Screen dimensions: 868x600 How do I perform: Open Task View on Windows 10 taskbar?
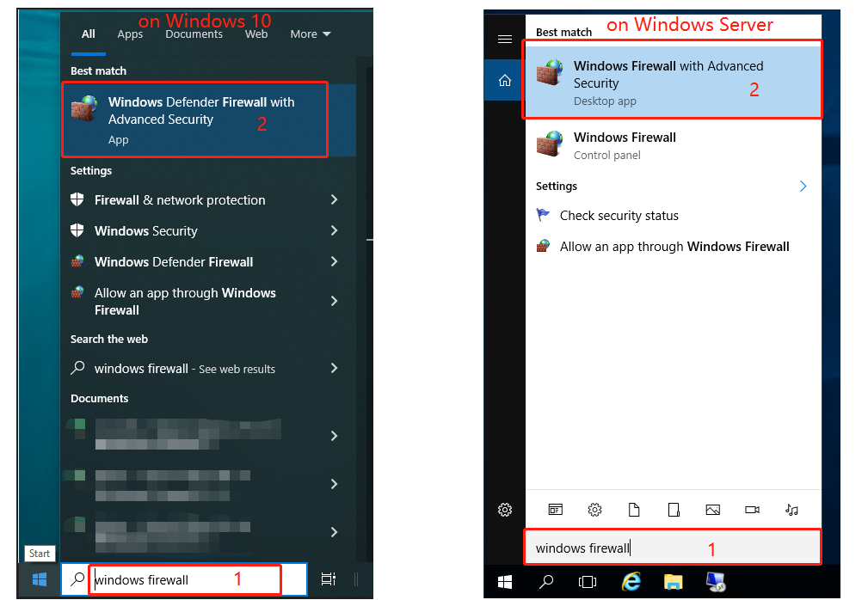329,579
